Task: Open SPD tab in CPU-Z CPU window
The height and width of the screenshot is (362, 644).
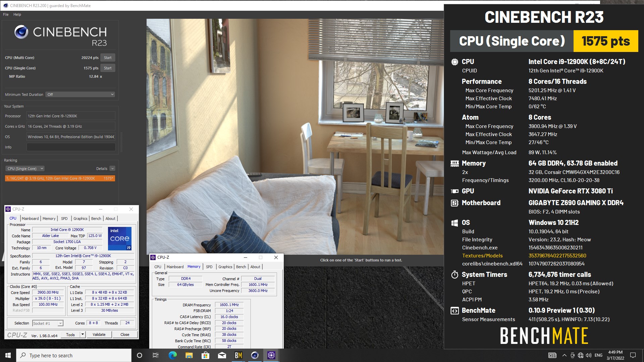Action: [64, 219]
